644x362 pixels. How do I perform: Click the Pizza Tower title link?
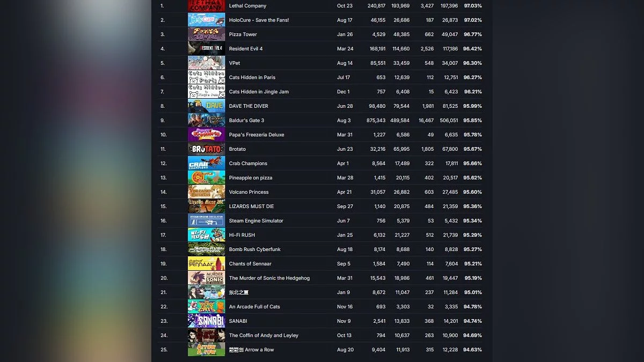tap(243, 34)
